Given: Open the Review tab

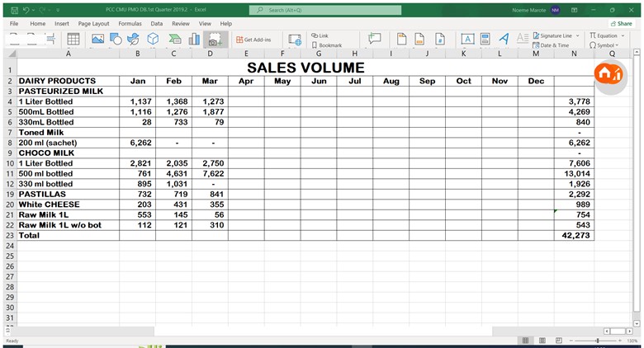Looking at the screenshot, I should 181,24.
